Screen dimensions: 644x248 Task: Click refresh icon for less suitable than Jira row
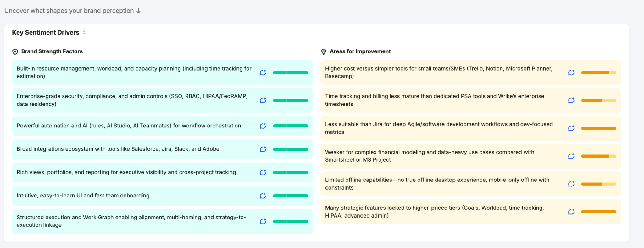(x=571, y=128)
